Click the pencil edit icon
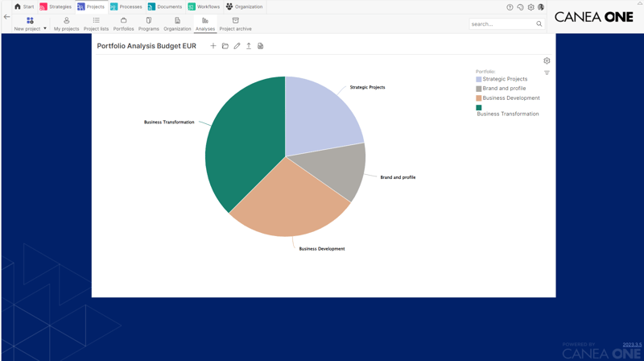 click(x=237, y=46)
